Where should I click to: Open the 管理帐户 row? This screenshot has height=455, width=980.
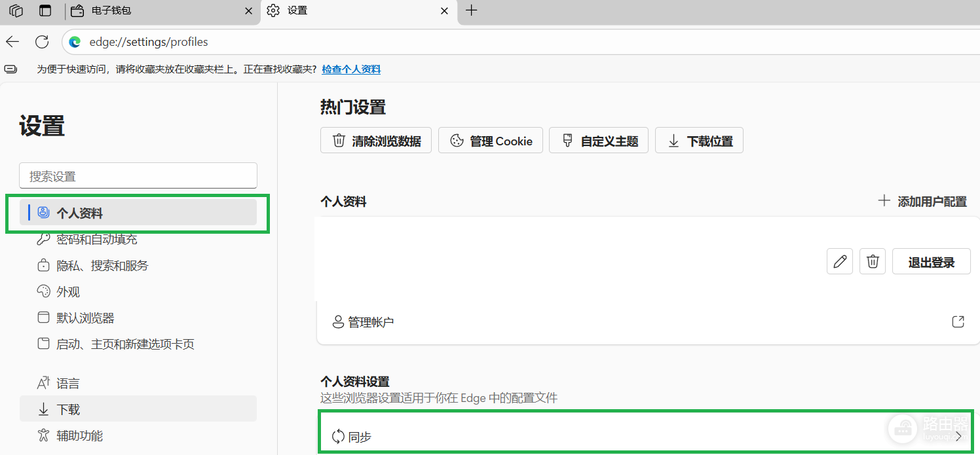click(x=649, y=322)
